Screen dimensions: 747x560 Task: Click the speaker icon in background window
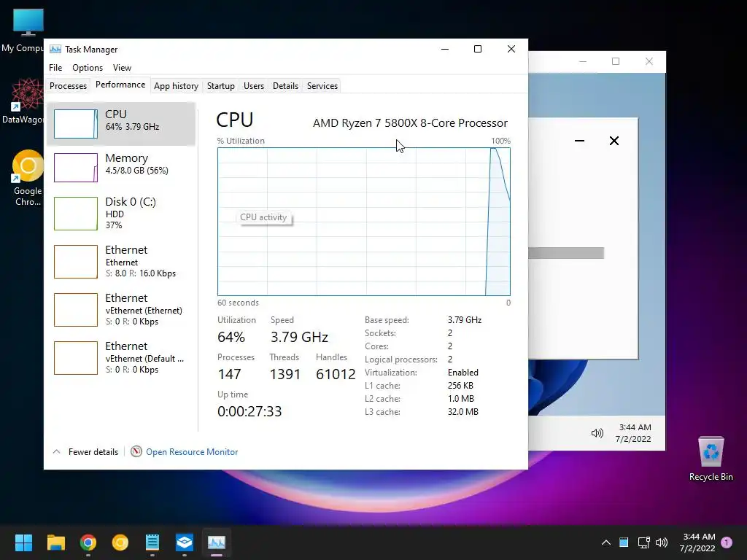pos(597,433)
